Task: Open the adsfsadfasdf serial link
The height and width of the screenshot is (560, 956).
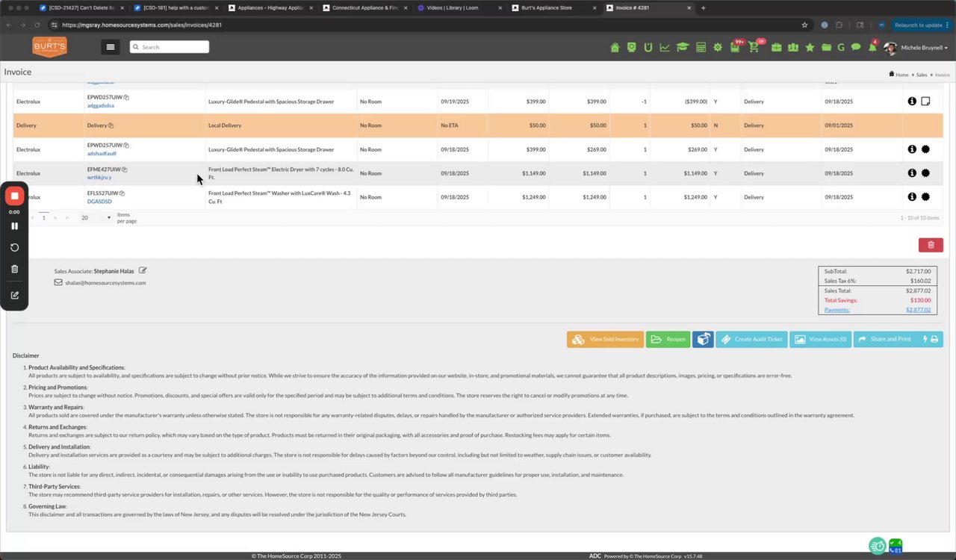Action: click(102, 154)
